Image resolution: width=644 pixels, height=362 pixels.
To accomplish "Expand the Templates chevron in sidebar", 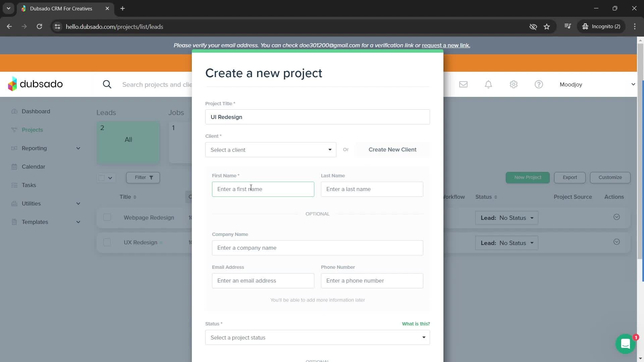I will point(78,222).
